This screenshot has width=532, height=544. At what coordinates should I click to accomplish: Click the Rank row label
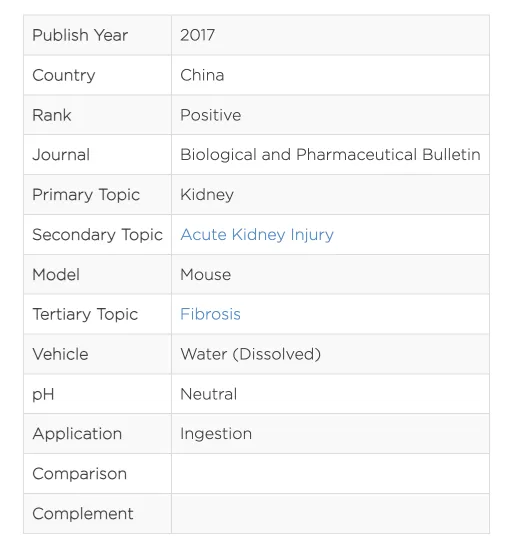[x=52, y=115]
